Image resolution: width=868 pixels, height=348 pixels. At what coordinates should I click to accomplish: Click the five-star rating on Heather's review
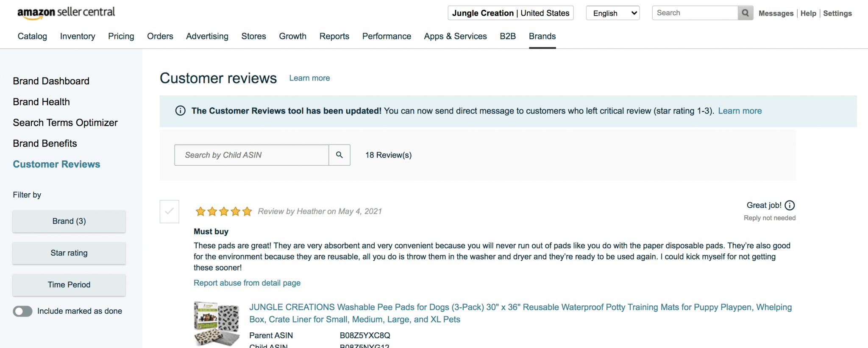[224, 212]
